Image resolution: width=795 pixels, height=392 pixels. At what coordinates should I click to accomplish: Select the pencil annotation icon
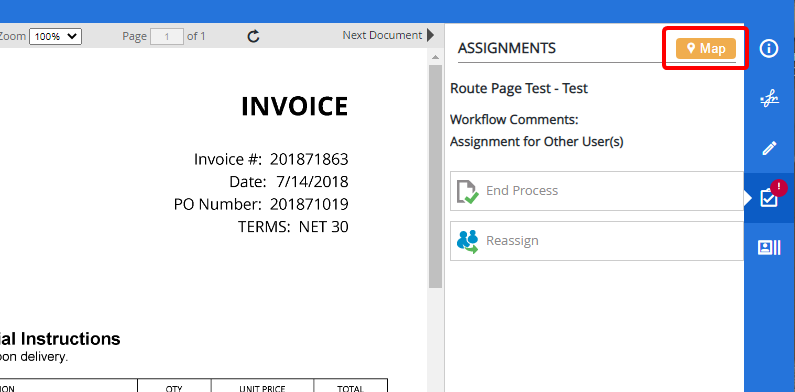769,149
